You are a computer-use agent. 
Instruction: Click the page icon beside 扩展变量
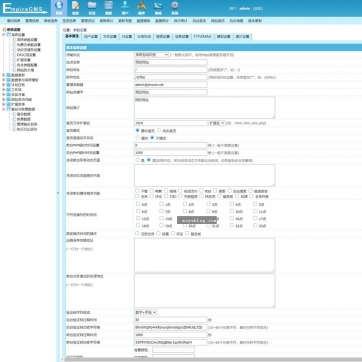click(14, 60)
